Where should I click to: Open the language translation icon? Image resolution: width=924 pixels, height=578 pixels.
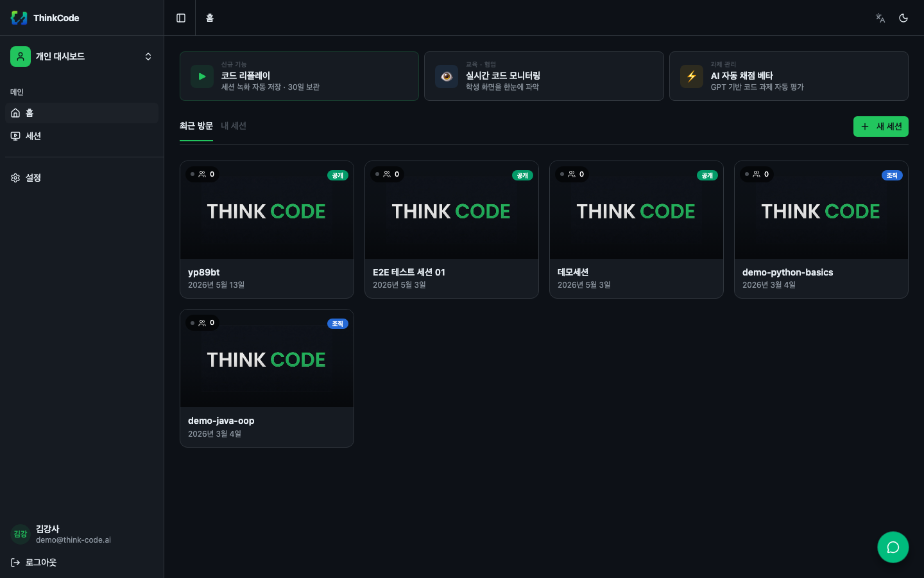click(x=880, y=18)
